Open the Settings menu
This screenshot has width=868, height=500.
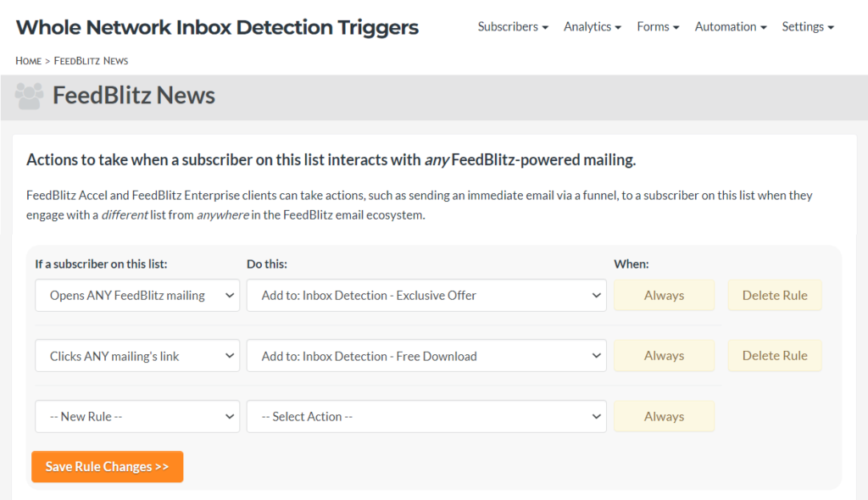tap(808, 26)
